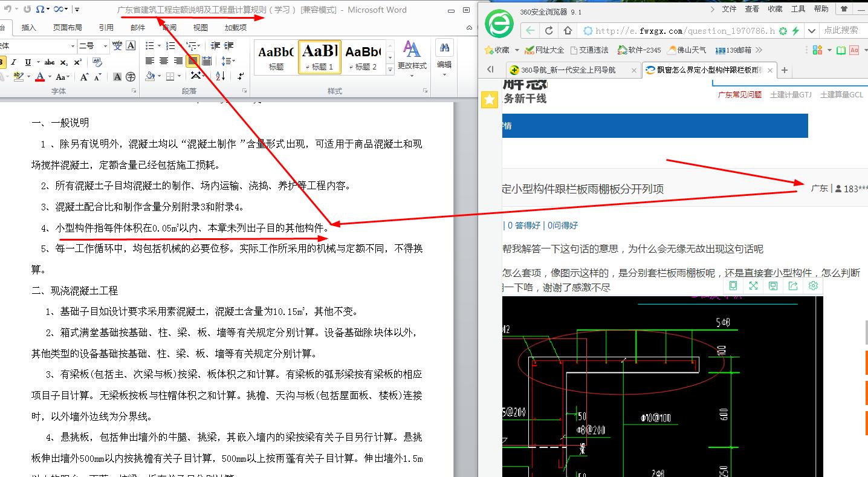Open new browser tab with plus button
The height and width of the screenshot is (477, 868).
tap(785, 70)
